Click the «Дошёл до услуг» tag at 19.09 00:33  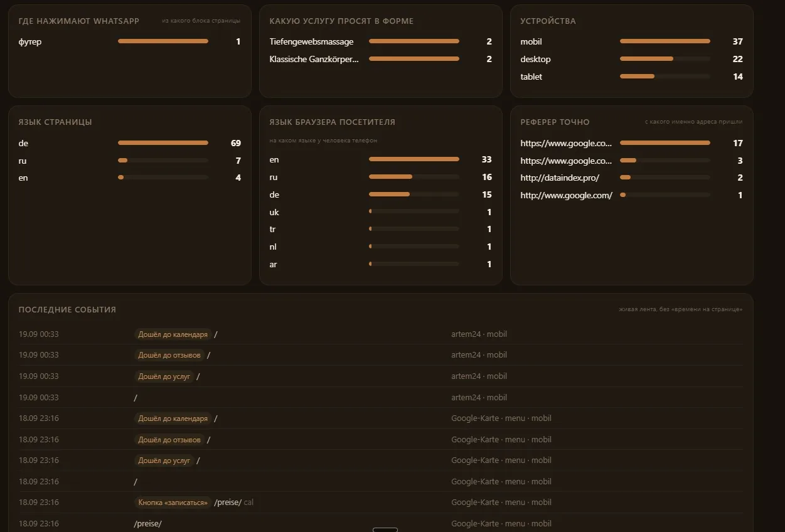(x=164, y=376)
